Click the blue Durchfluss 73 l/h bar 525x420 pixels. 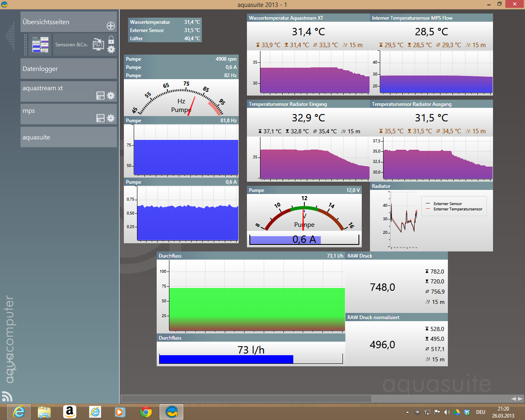(226, 359)
